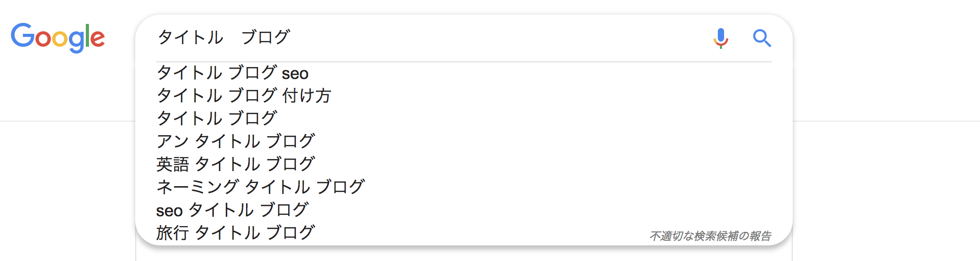Click the red 'e' of the Google logo
Screen dimensions: 980x261
pos(98,40)
